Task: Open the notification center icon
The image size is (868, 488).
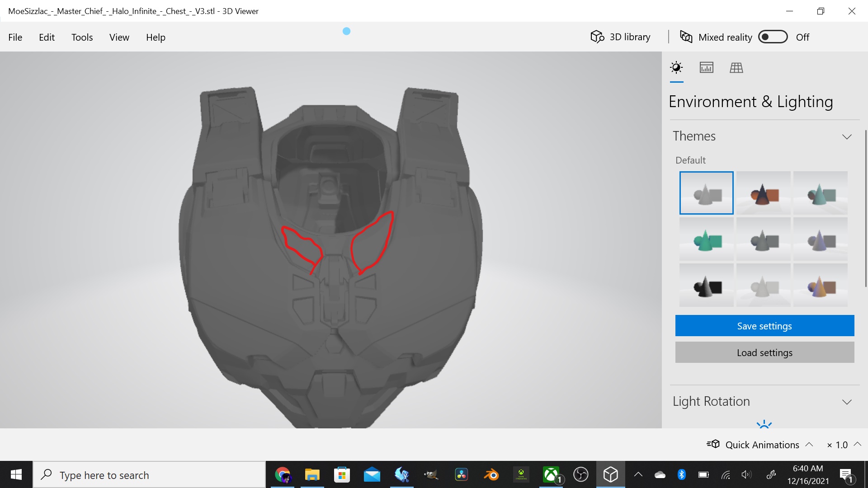Action: 846,475
